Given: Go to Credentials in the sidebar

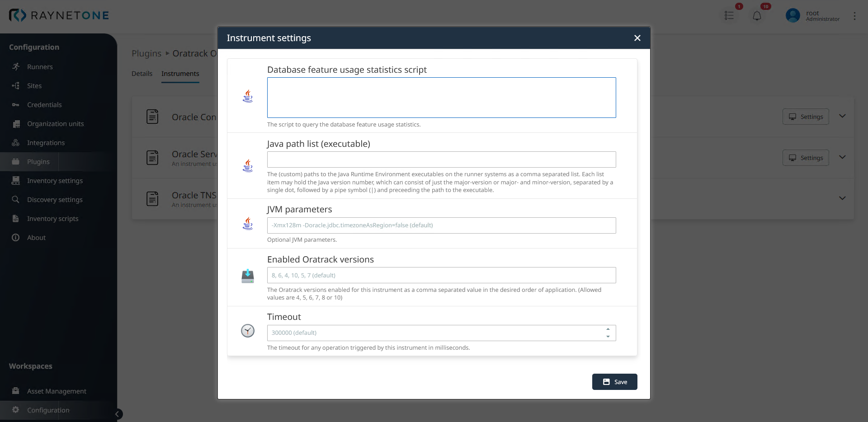Looking at the screenshot, I should coord(44,105).
